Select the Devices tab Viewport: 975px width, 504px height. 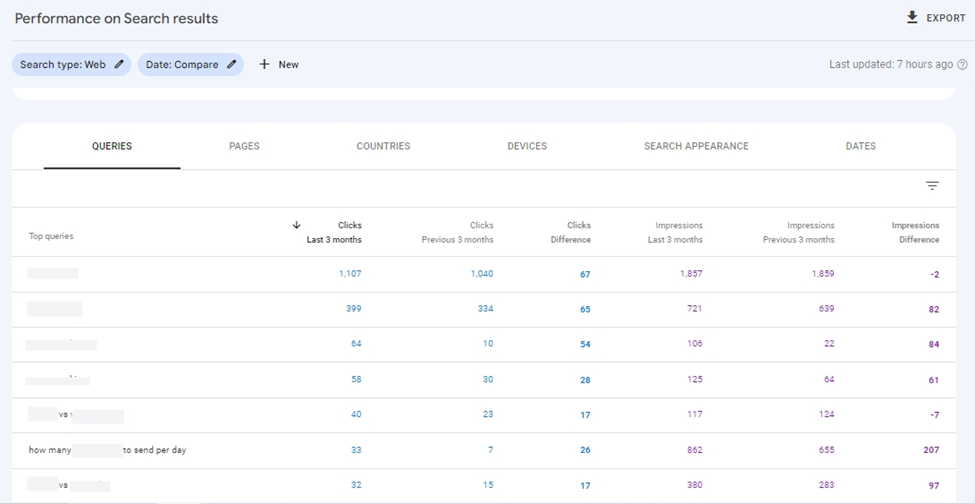(527, 146)
